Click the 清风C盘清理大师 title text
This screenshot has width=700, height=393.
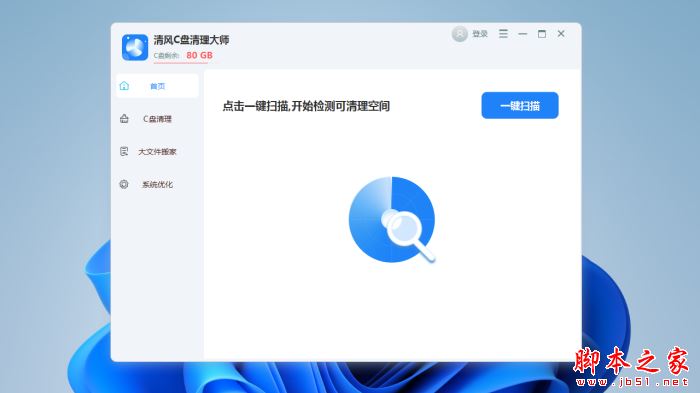pyautogui.click(x=191, y=40)
